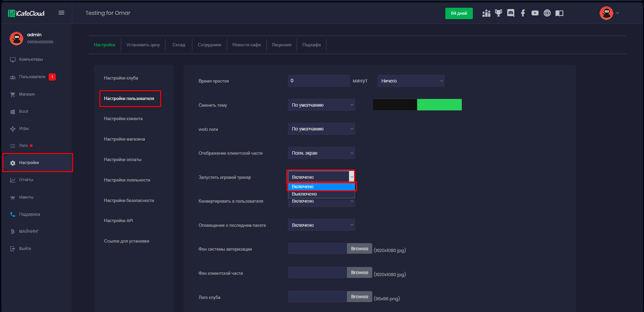
Task: Select Выключено option in open list
Action: [321, 194]
